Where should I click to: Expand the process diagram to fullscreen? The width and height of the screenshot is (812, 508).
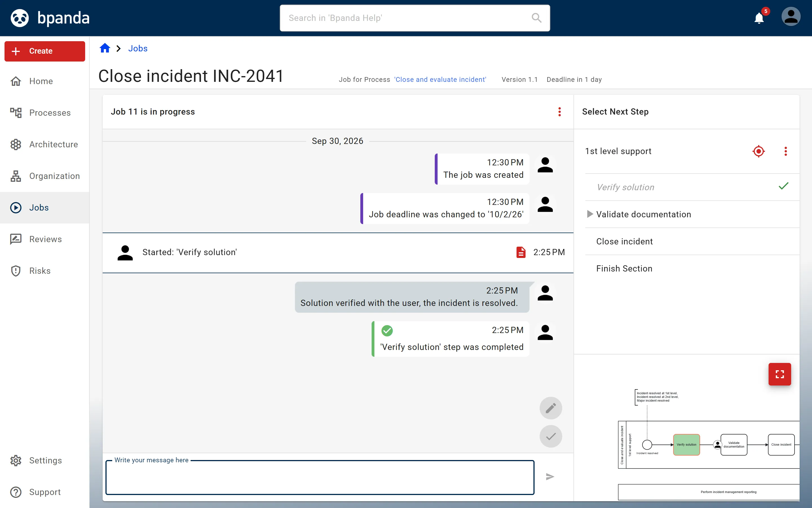(780, 374)
